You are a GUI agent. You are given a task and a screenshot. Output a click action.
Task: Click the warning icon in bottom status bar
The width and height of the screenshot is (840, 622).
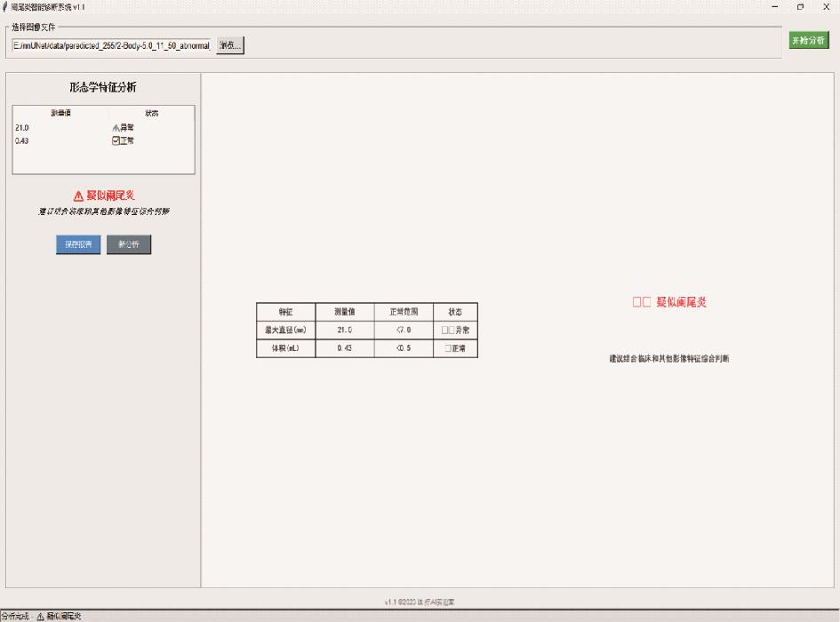40,616
